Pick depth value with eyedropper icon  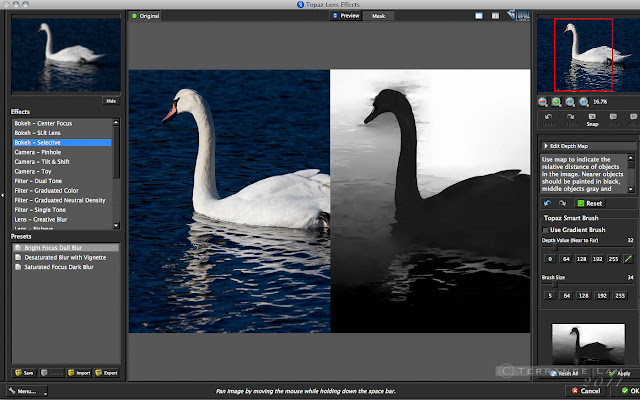(629, 258)
